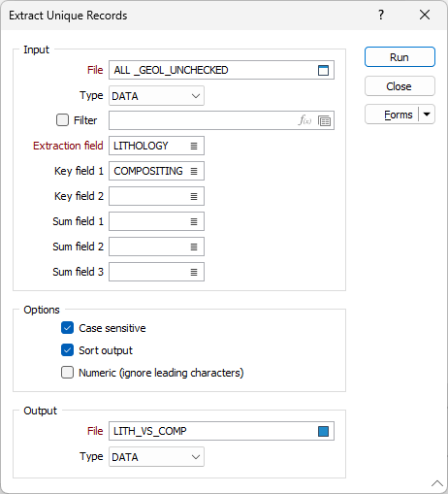Open the Output Type DATA dropdown
The image size is (448, 494).
coord(156,457)
